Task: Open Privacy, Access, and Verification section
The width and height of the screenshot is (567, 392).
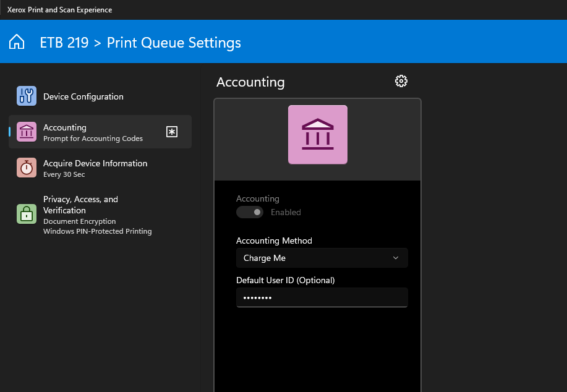Action: pos(80,205)
